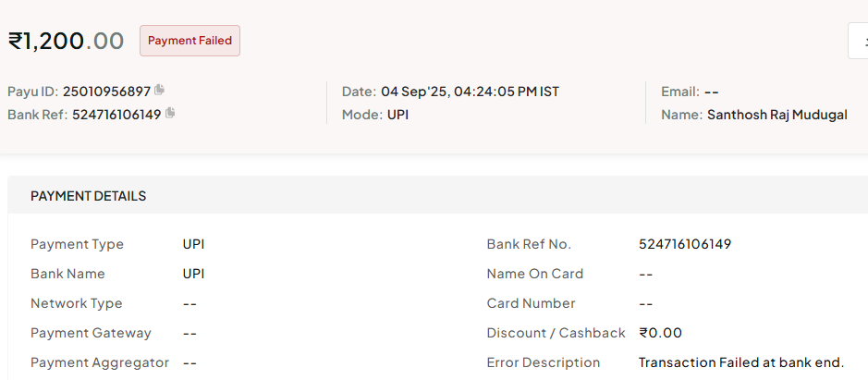Select the Payment Type value UPI
This screenshot has height=380, width=868.
point(194,244)
